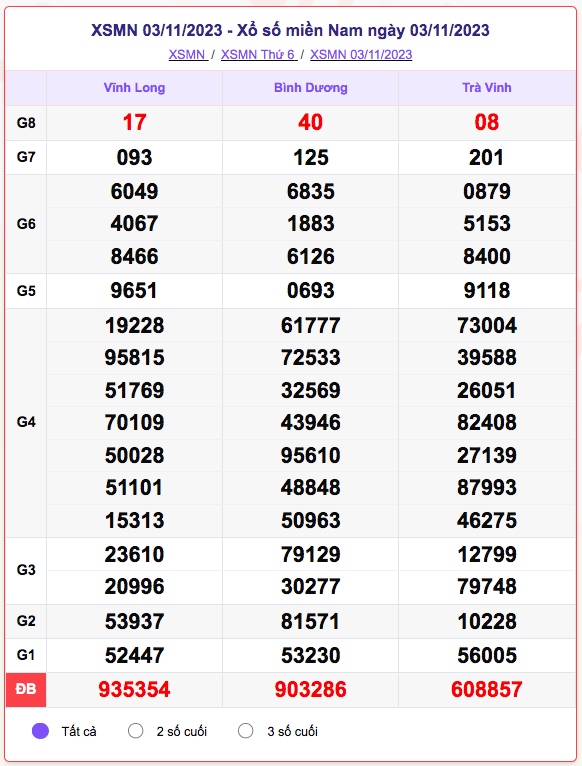Select the "Tất cả" radio button
Image resolution: width=582 pixels, height=766 pixels.
click(x=41, y=731)
